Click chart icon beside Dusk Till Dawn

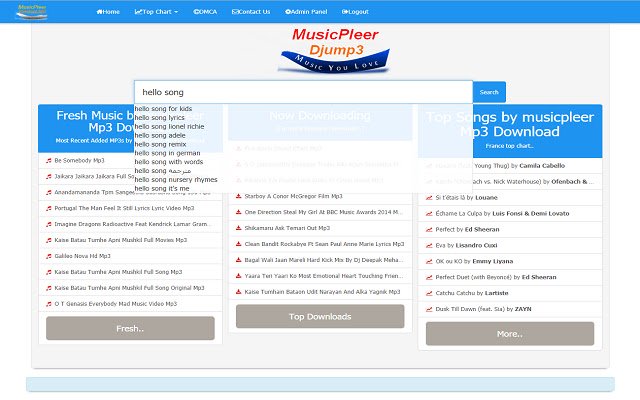coord(429,309)
